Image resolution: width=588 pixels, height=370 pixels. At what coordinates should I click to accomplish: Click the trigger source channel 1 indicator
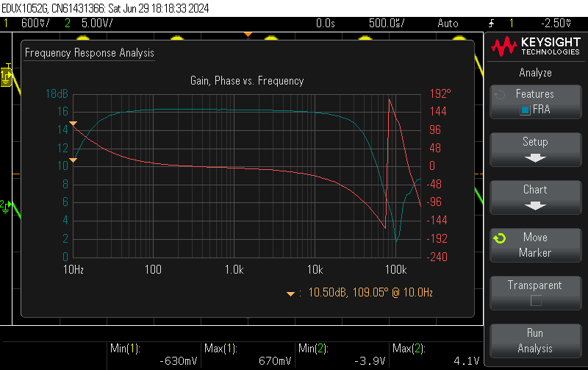(x=512, y=24)
